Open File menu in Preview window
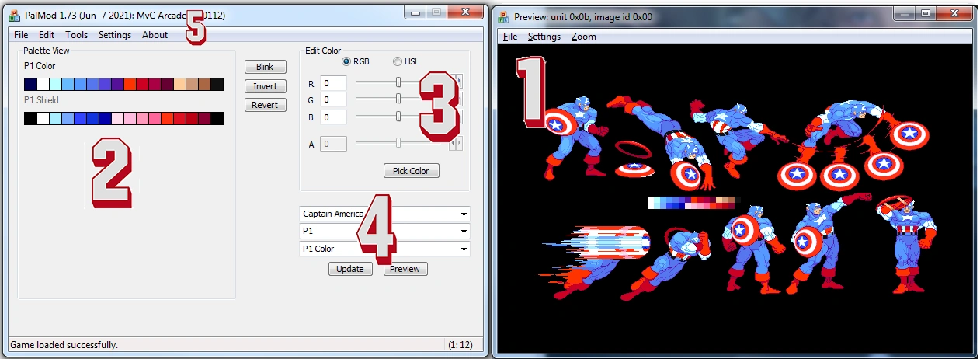This screenshot has width=980, height=359. pyautogui.click(x=510, y=37)
